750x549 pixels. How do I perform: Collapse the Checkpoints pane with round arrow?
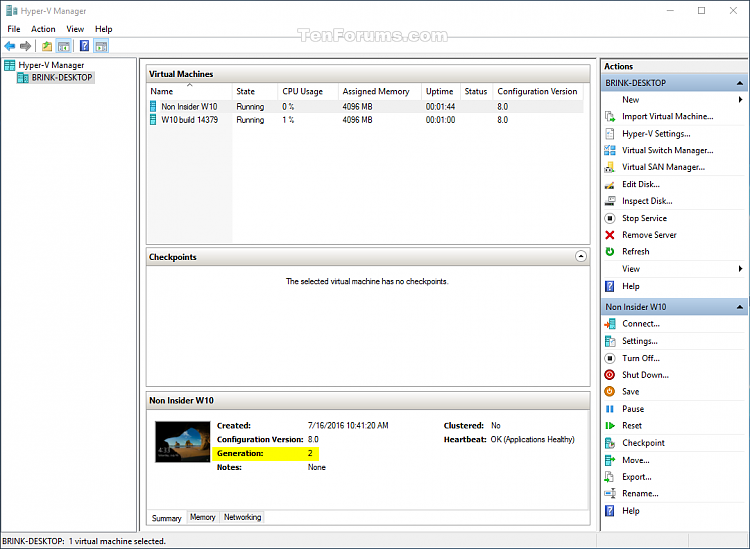point(581,256)
